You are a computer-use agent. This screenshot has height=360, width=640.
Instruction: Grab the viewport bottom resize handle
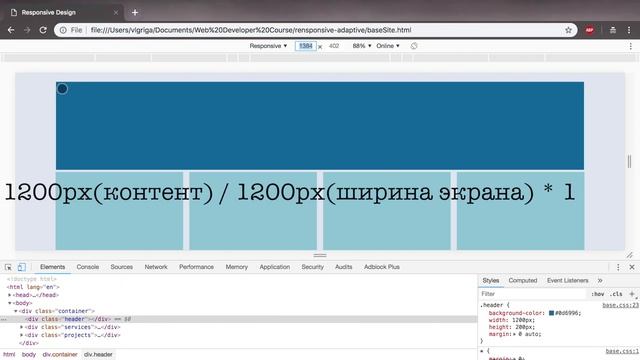pos(320,256)
